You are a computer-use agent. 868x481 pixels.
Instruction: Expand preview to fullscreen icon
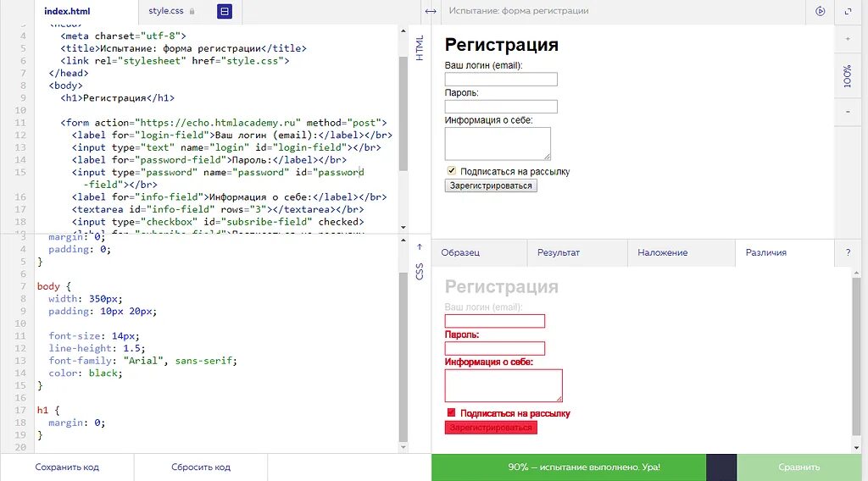(848, 11)
